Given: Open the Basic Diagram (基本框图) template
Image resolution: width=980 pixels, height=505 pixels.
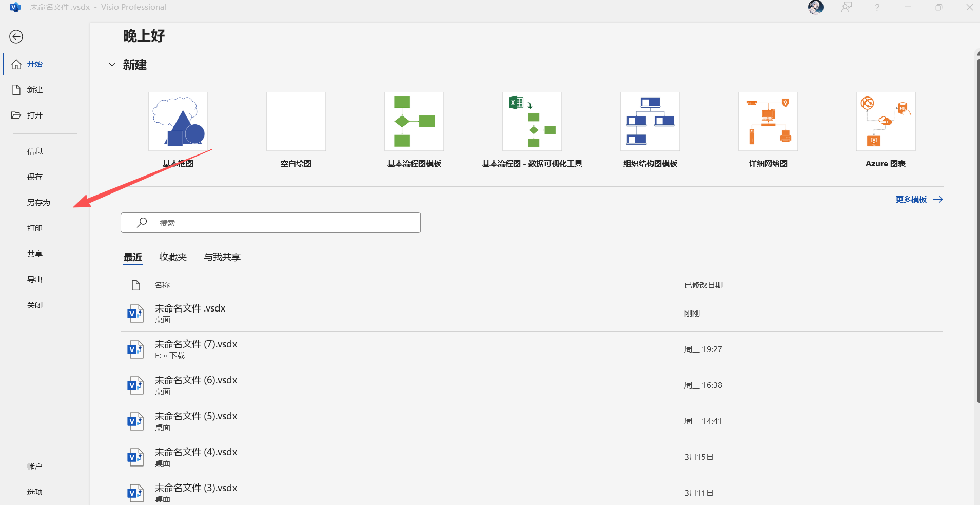Looking at the screenshot, I should 178,122.
